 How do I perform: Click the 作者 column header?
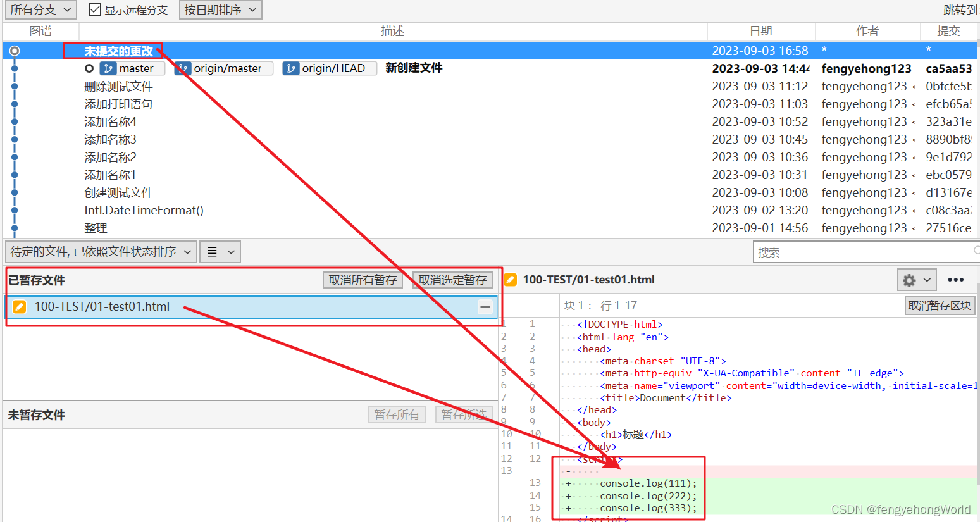867,31
